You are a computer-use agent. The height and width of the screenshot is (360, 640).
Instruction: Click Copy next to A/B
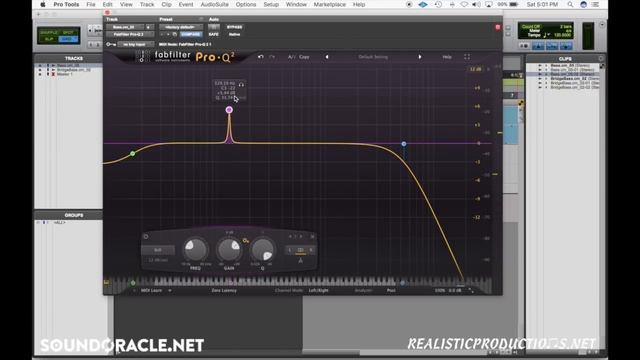click(304, 57)
